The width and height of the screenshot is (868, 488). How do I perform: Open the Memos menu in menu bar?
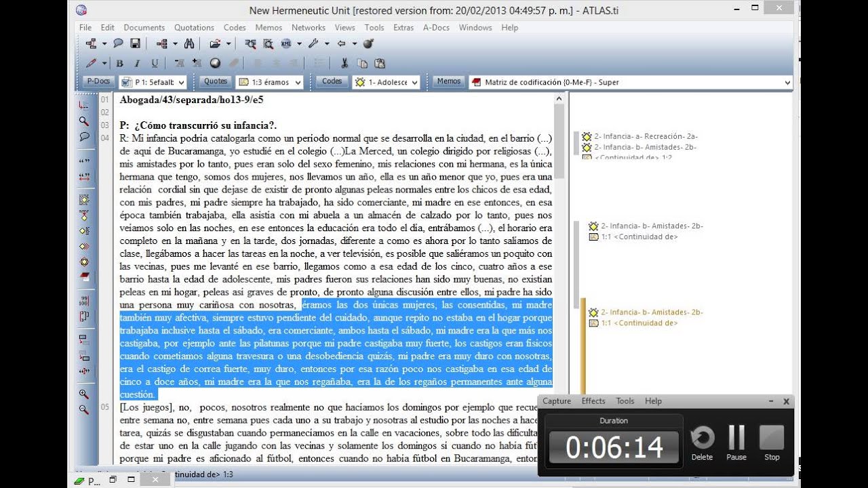click(269, 28)
